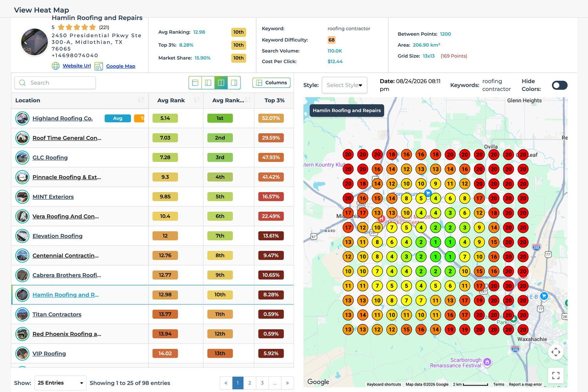The width and height of the screenshot is (588, 392).
Task: Click the Hamlin Roofing profile photo
Action: click(34, 42)
